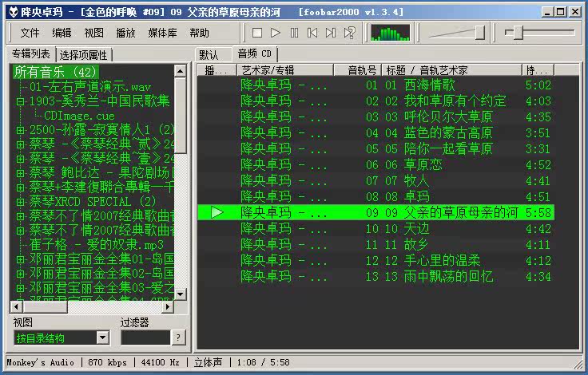
Task: Select the 所有音乐 (42) root node
Action: tap(55, 72)
